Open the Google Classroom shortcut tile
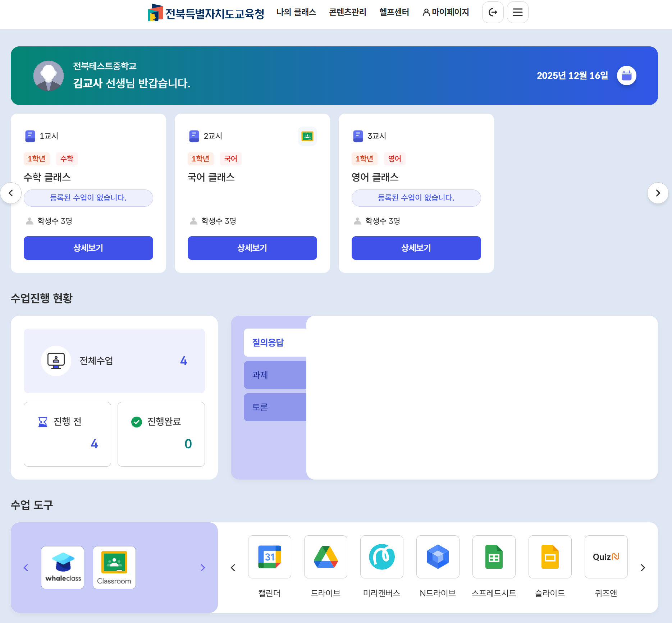 coord(114,567)
